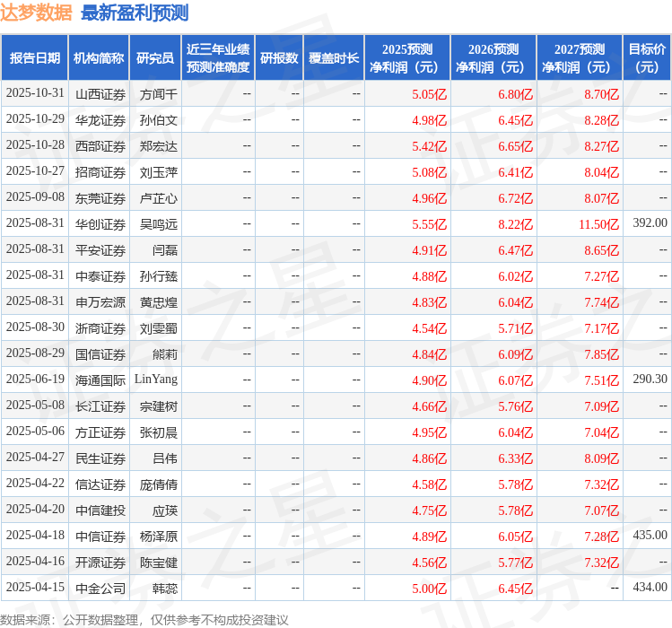
Task: Click institution 招商证券
Action: (x=100, y=172)
